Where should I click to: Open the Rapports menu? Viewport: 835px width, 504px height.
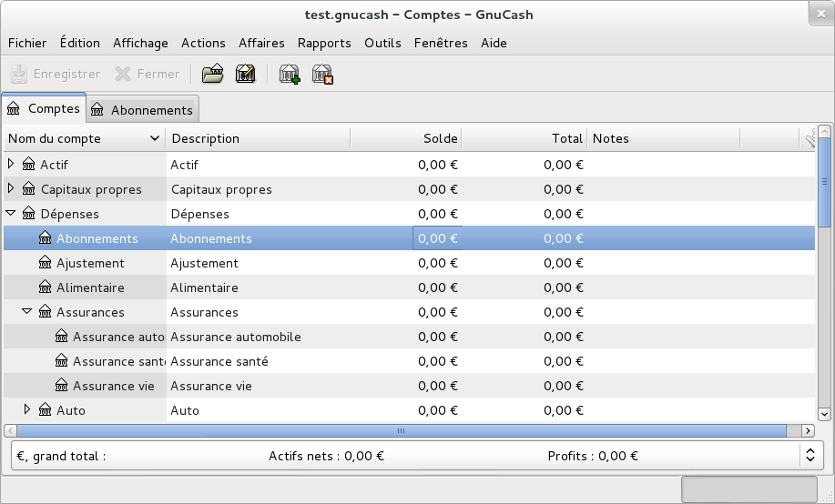[324, 43]
